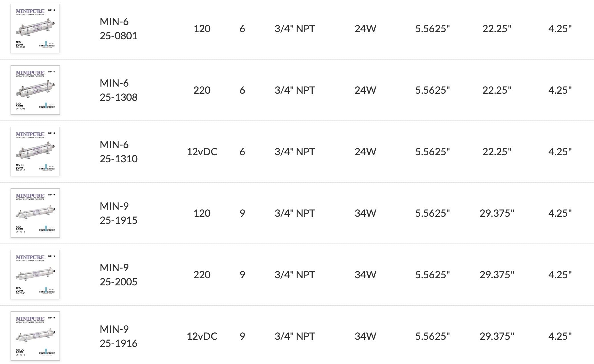Open the MIN-6 12v DC 25-1310 thumbnail
The width and height of the screenshot is (594, 364).
(35, 152)
